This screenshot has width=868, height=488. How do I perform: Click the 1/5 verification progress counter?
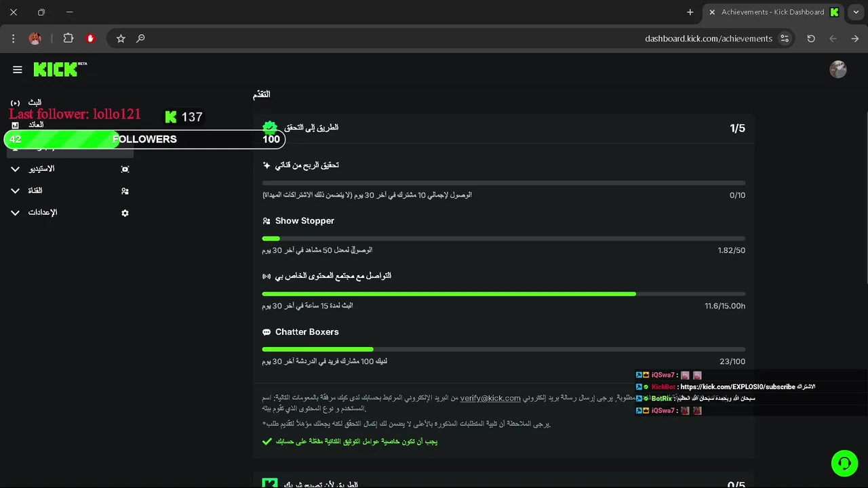coord(737,128)
